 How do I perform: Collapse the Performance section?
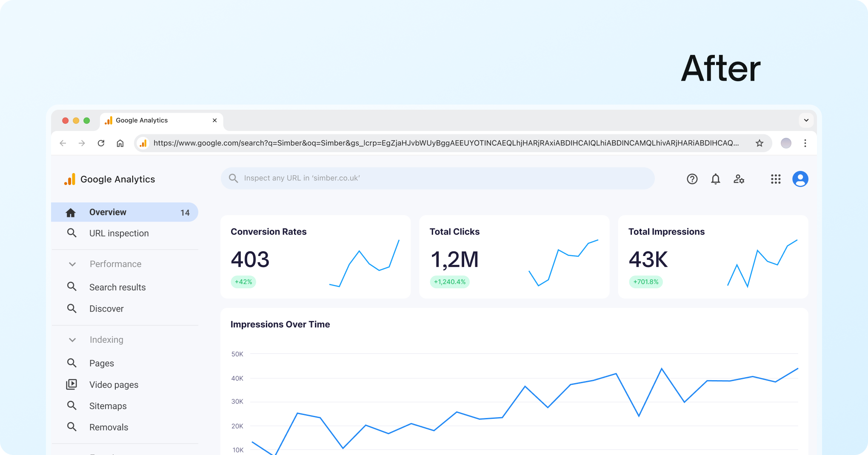tap(72, 264)
